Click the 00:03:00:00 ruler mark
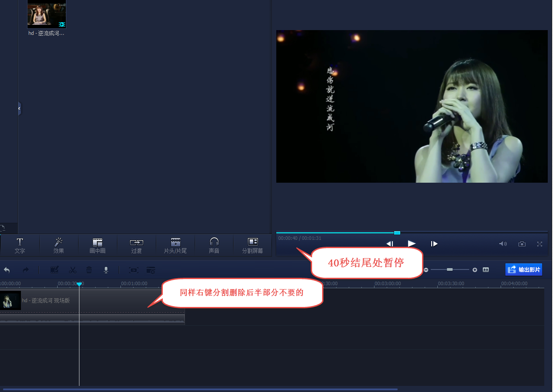 click(388, 283)
